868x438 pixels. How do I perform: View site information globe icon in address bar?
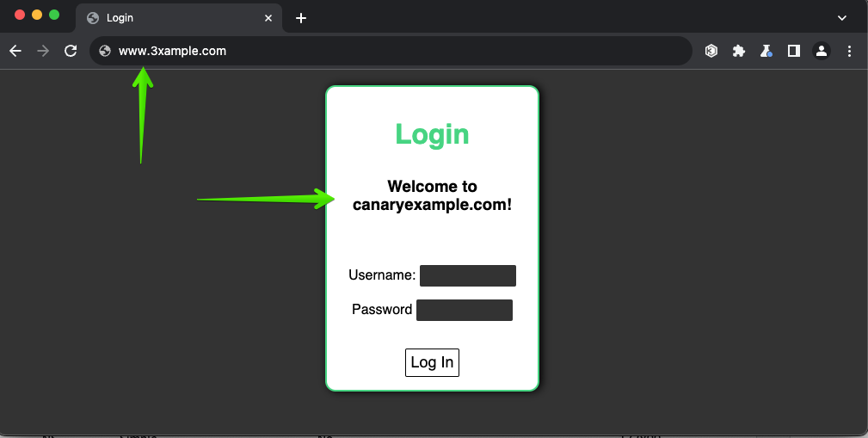pyautogui.click(x=105, y=51)
